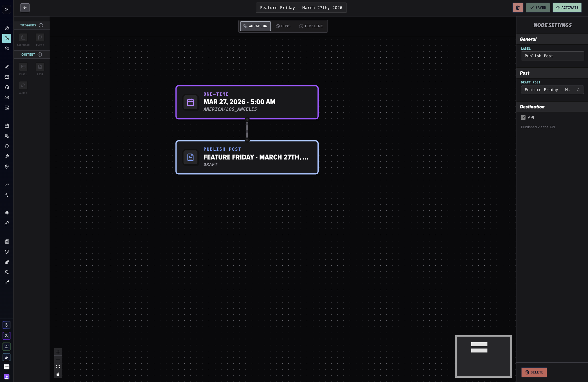The image size is (588, 382).
Task: Toggle dark mode moon icon
Action: (7, 325)
